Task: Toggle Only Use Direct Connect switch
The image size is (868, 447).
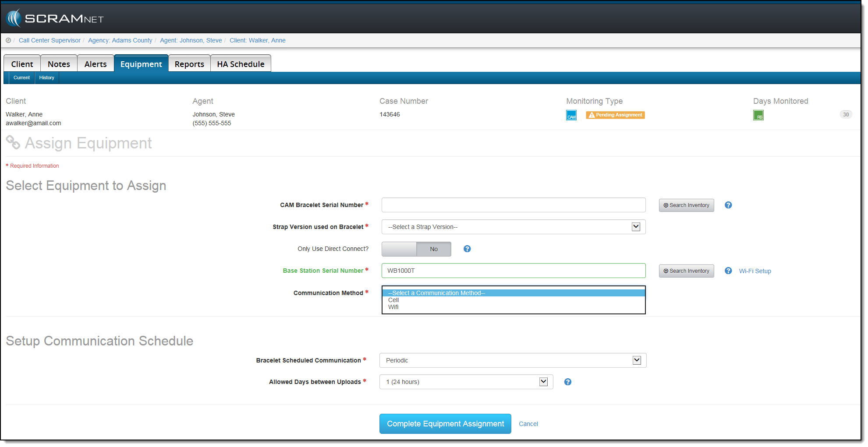Action: [x=416, y=249]
